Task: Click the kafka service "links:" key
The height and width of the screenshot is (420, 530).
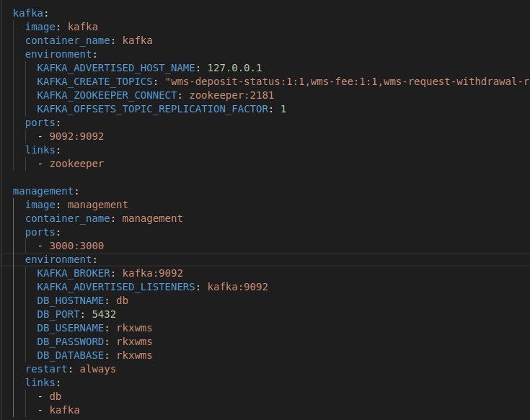Action: click(x=43, y=150)
